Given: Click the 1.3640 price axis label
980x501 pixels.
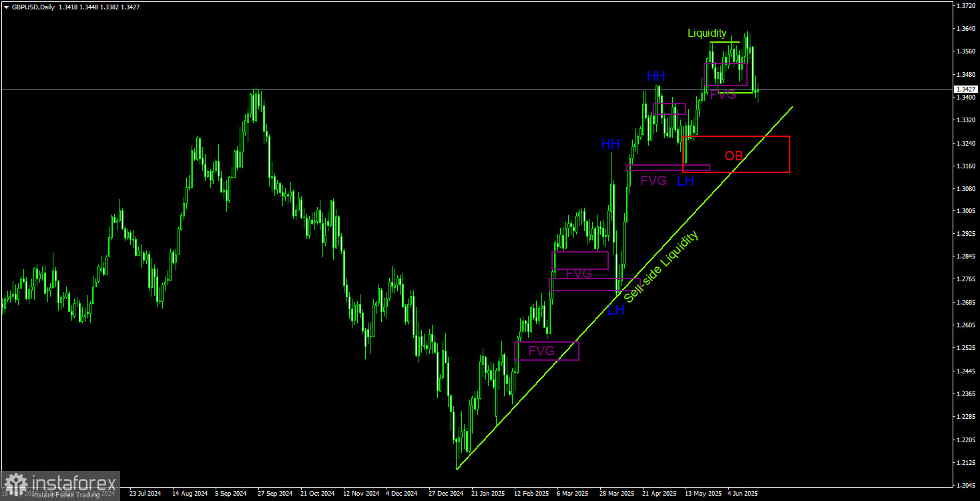Looking at the screenshot, I should 965,29.
